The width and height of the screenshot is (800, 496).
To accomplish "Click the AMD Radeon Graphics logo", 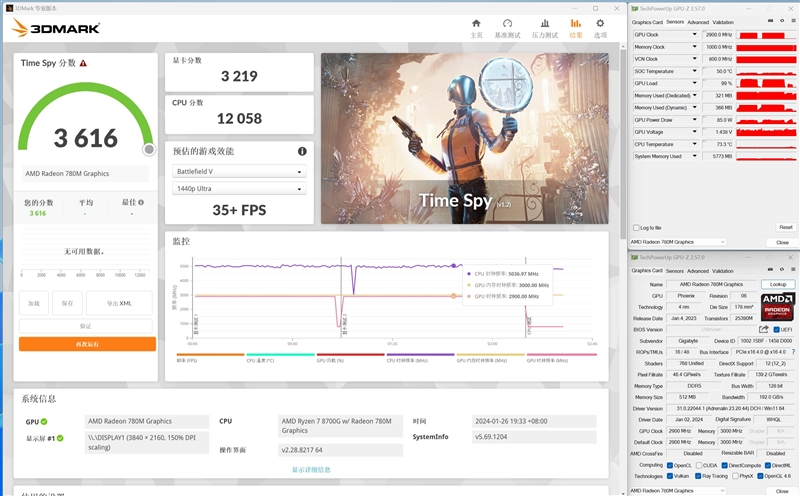I will point(778,306).
